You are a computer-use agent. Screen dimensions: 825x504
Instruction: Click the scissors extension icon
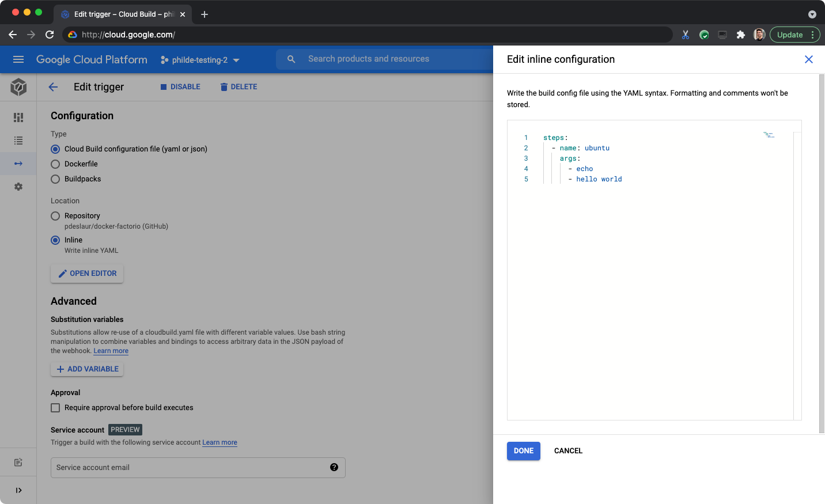tap(686, 35)
